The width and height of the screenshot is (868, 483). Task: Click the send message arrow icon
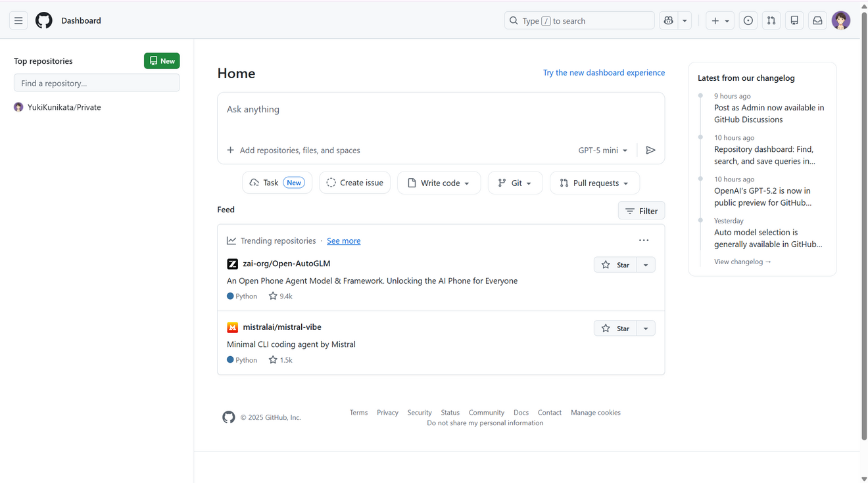(x=651, y=150)
